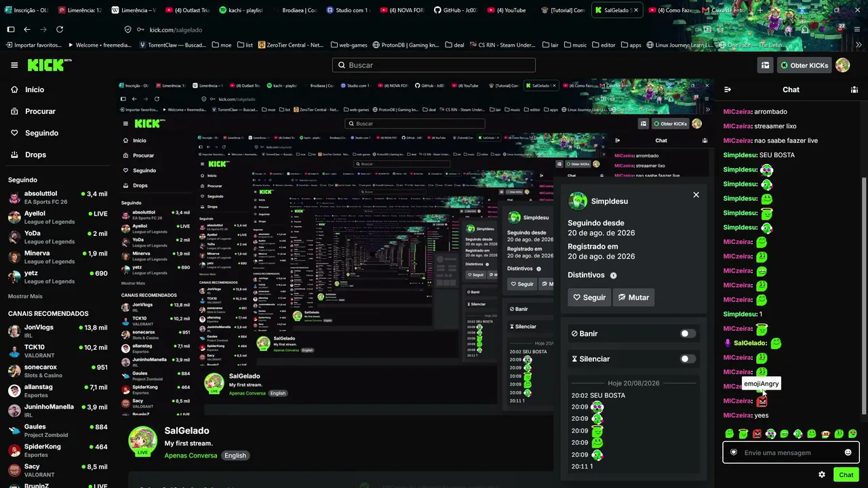Reload the page with the browser refresh icon

pyautogui.click(x=60, y=29)
